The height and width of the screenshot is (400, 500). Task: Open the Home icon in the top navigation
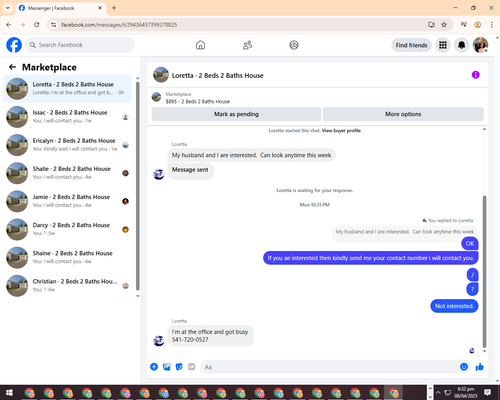coord(200,45)
